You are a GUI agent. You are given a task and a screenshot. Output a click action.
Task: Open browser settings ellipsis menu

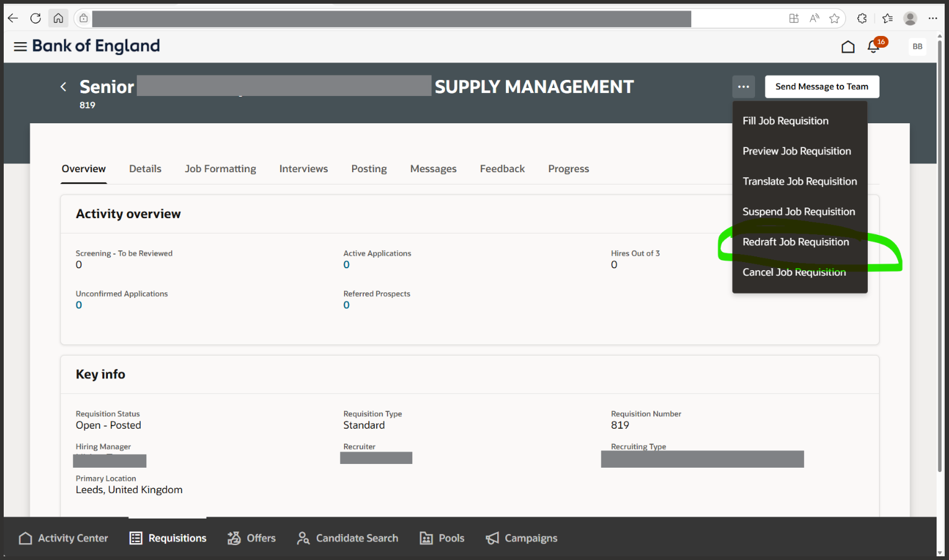tap(933, 19)
